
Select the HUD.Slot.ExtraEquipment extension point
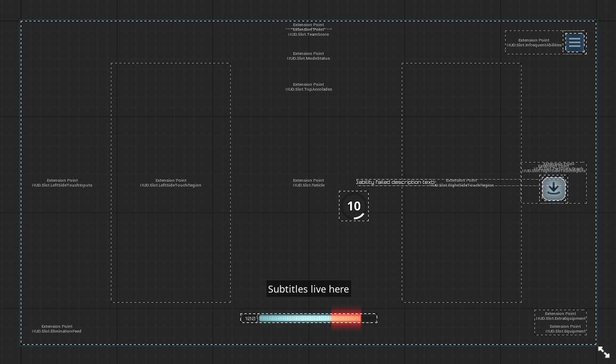560,316
